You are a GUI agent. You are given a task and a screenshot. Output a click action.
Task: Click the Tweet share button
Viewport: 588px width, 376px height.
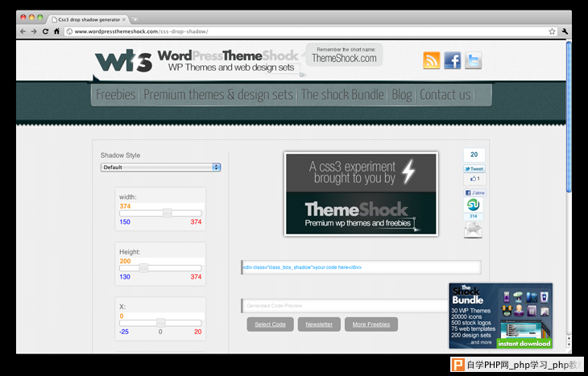tap(474, 169)
